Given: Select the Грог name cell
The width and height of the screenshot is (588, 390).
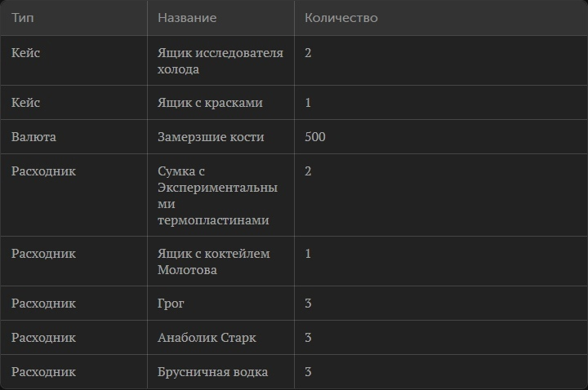Looking at the screenshot, I should click(171, 304).
